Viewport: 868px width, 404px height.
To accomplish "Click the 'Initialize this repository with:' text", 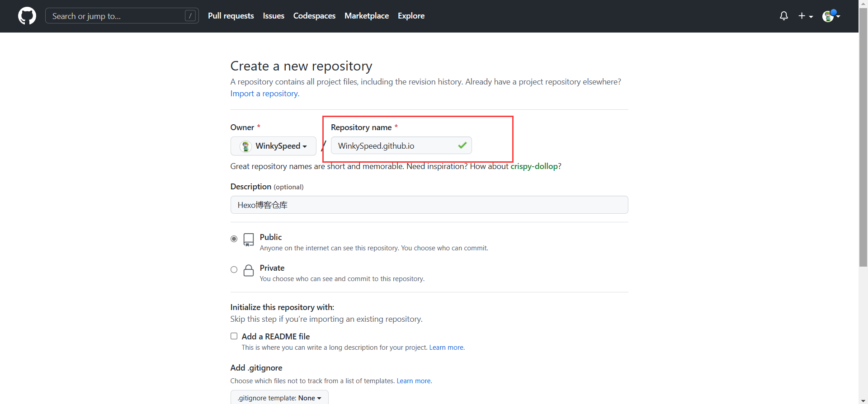I will pyautogui.click(x=282, y=307).
